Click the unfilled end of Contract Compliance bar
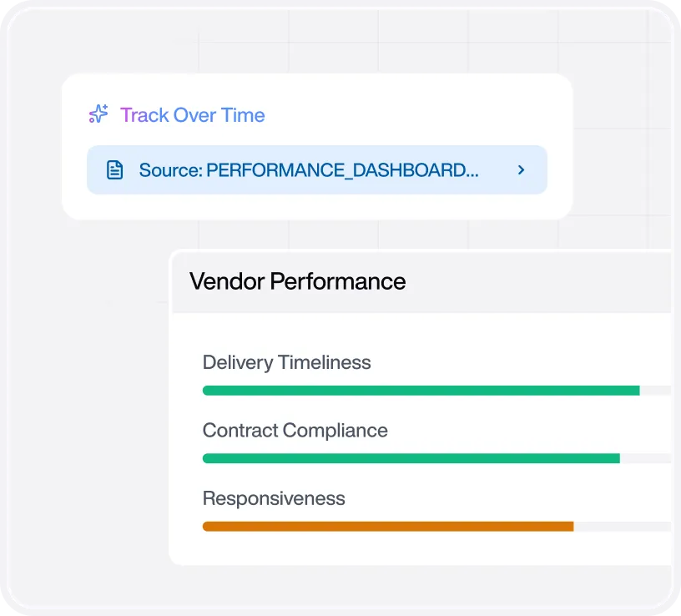This screenshot has height=616, width=681. click(x=645, y=458)
